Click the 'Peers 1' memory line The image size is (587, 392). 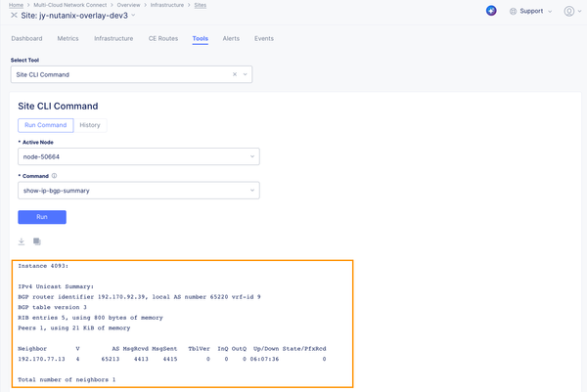click(x=74, y=328)
